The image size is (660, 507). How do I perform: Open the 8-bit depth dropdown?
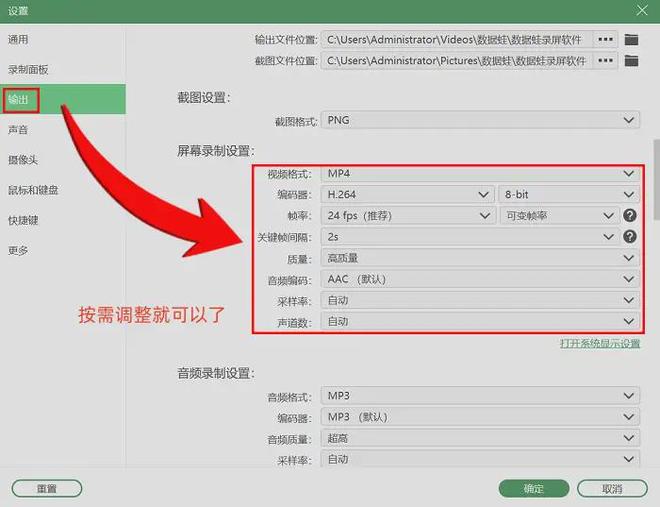coord(569,194)
